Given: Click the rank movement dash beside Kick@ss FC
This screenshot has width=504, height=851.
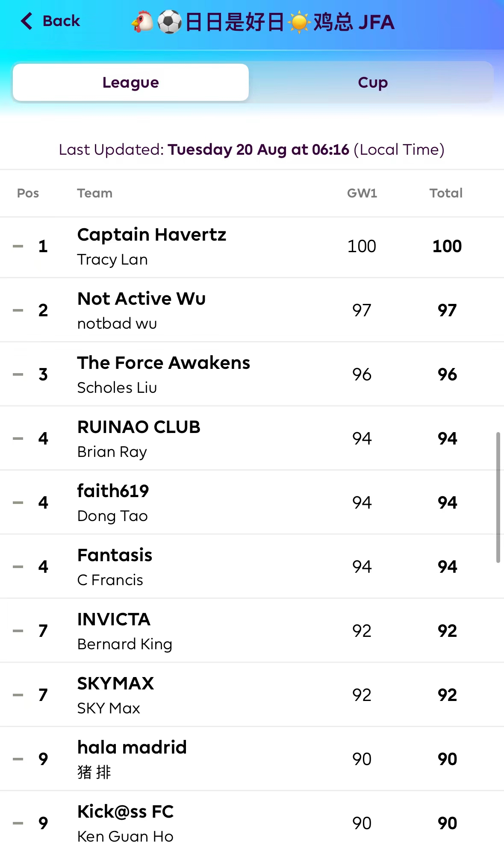Looking at the screenshot, I should pos(18,823).
